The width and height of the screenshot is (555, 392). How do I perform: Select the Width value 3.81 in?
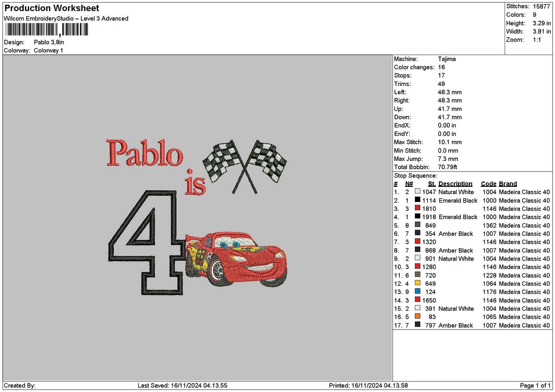[x=542, y=31]
